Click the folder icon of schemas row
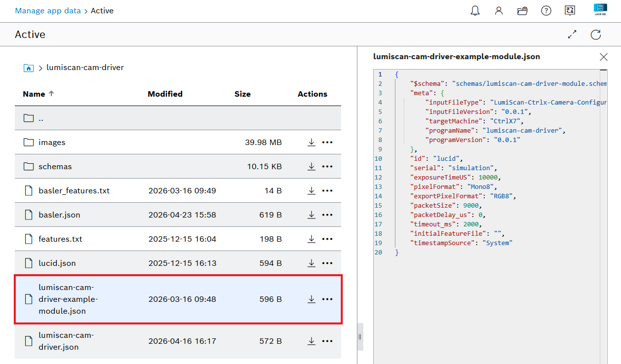The image size is (621, 364). coord(29,167)
